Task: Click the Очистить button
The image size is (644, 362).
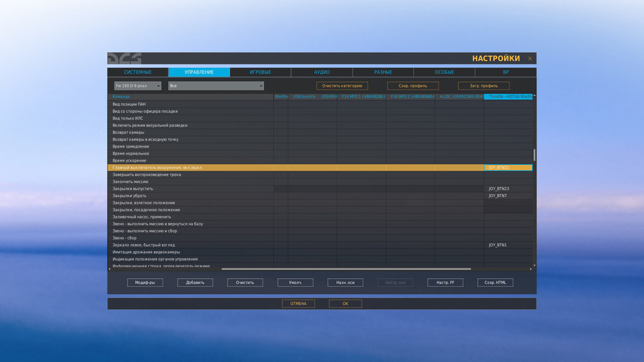Action: point(245,283)
